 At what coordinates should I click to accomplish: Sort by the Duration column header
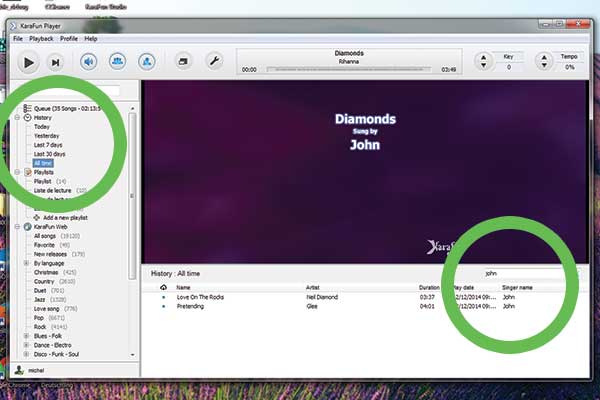(429, 287)
